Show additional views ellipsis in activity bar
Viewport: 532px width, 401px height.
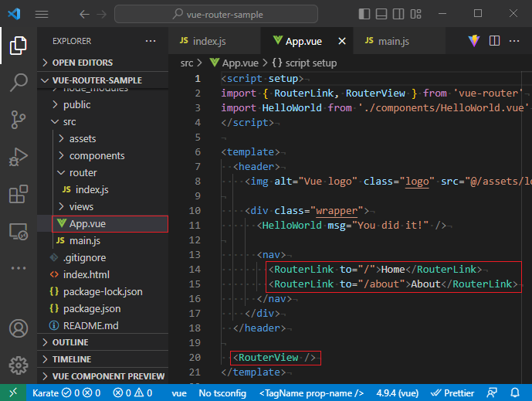pos(19,268)
